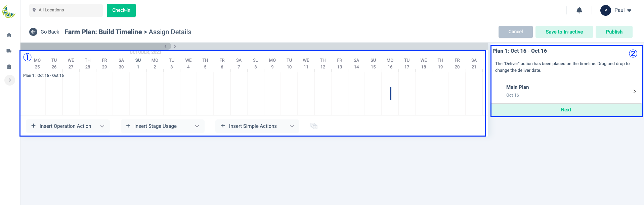Open the All Locations selector
Screen dimensions: 644x205
[x=66, y=10]
